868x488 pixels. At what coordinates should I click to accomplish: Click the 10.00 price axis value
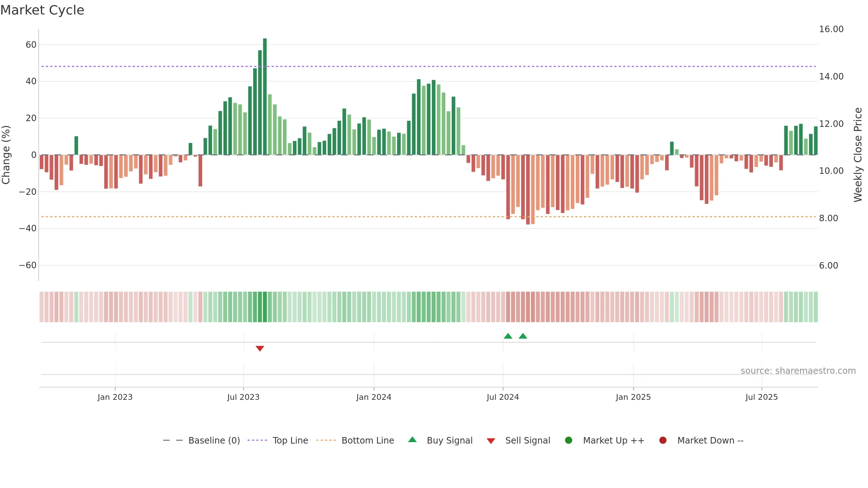(831, 171)
